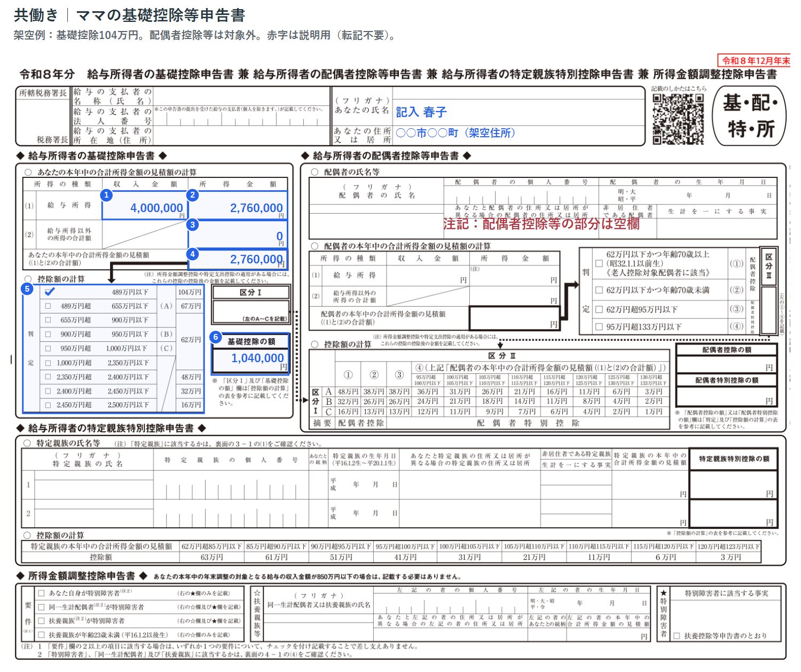Click section heading 所得金額調整控除申告書
The image size is (801, 672).
(82, 576)
